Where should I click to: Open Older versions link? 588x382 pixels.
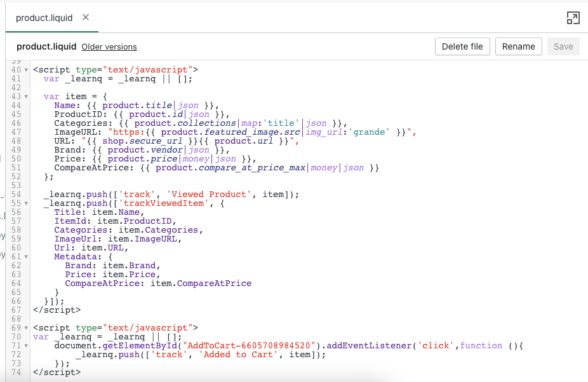[x=109, y=47]
